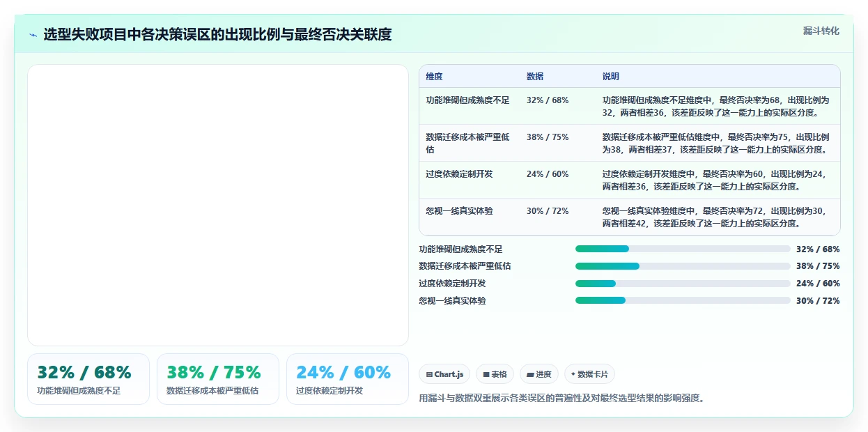Click the lightning icon beside the title
The height and width of the screenshot is (432, 868).
click(33, 35)
